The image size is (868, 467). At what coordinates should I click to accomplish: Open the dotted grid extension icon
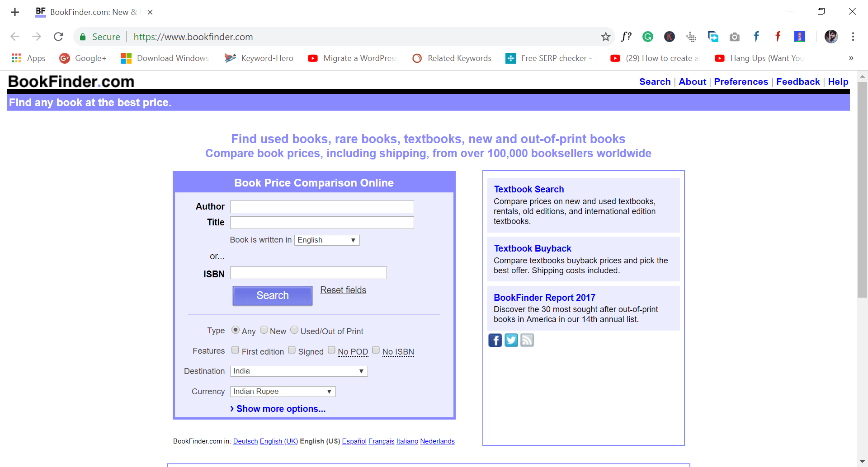[x=691, y=37]
